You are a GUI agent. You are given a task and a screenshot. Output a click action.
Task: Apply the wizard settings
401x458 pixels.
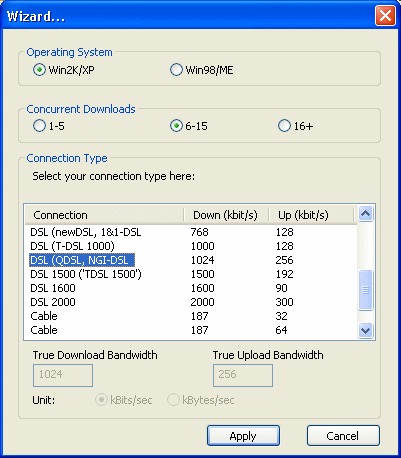point(243,436)
